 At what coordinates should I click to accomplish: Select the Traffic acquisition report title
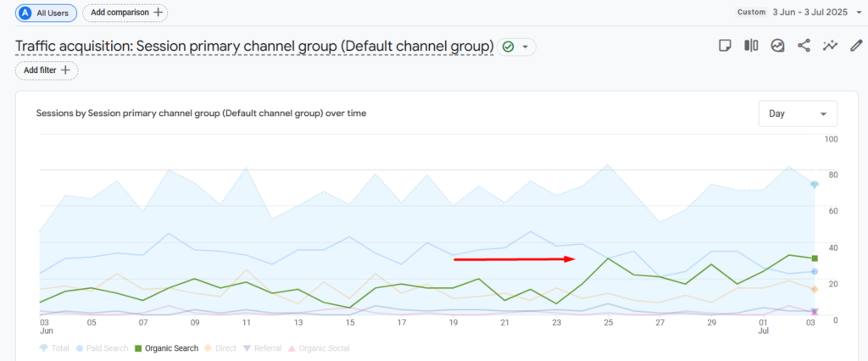[254, 47]
